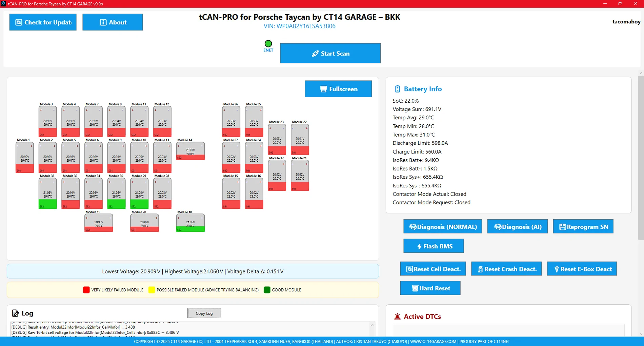
Task: Click the Hard Reset button
Action: 430,288
